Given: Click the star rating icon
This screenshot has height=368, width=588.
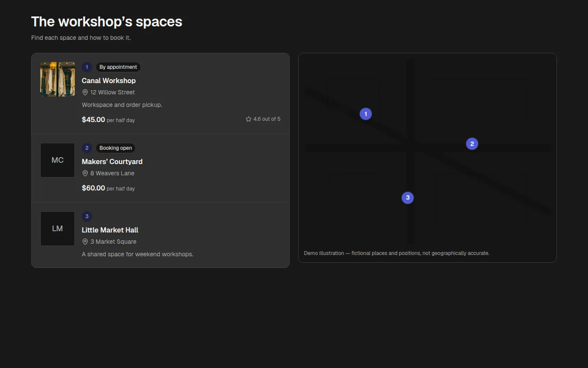Looking at the screenshot, I should (249, 119).
